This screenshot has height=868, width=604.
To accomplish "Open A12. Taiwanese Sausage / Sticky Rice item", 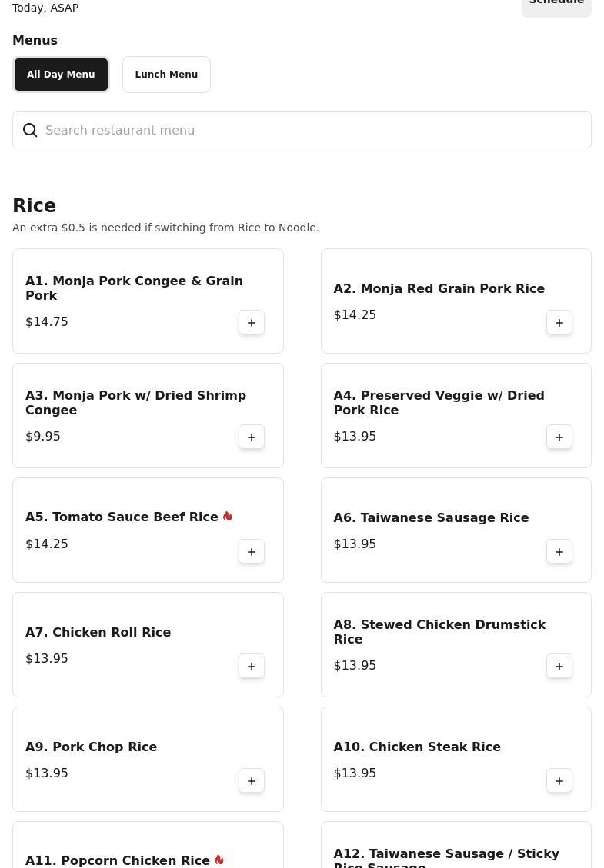I will (446, 857).
